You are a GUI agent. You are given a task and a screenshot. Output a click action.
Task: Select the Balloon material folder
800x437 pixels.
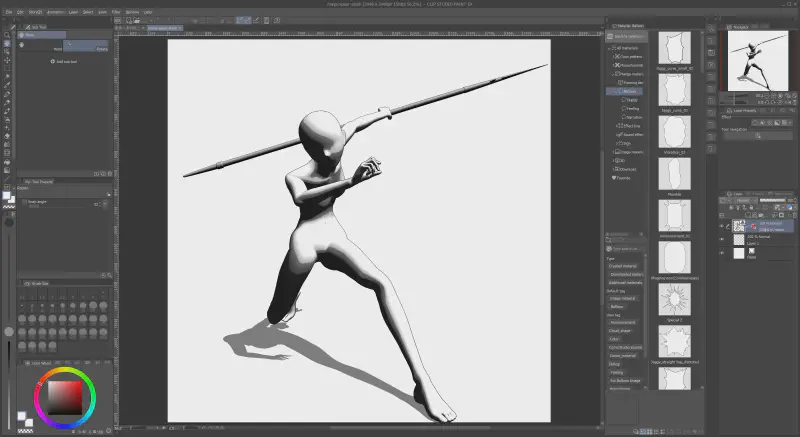(x=630, y=90)
